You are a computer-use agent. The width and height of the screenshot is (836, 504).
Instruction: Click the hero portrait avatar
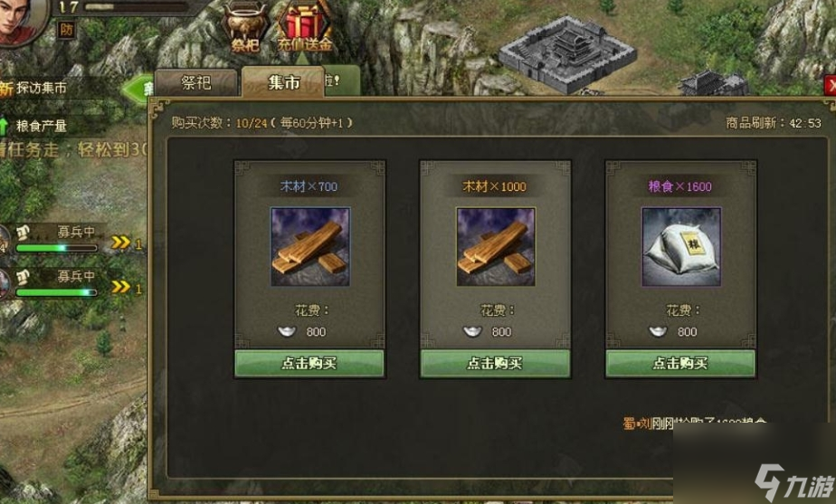point(22,22)
